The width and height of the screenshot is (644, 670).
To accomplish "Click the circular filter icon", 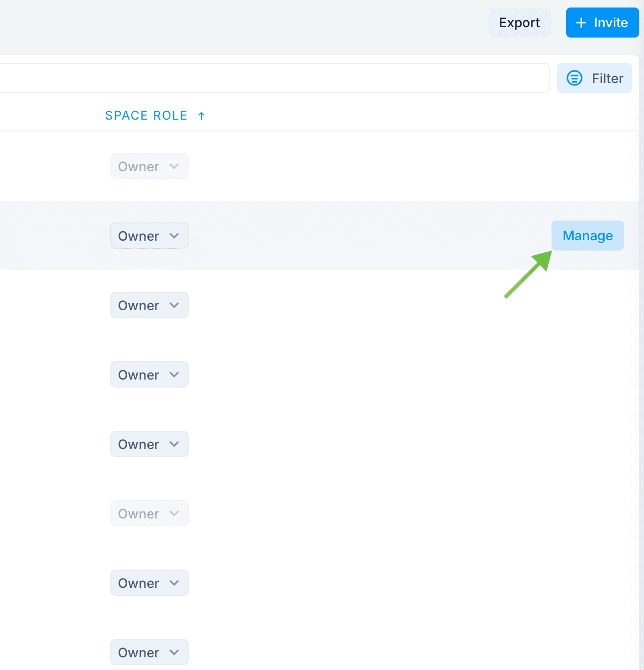I will click(575, 78).
